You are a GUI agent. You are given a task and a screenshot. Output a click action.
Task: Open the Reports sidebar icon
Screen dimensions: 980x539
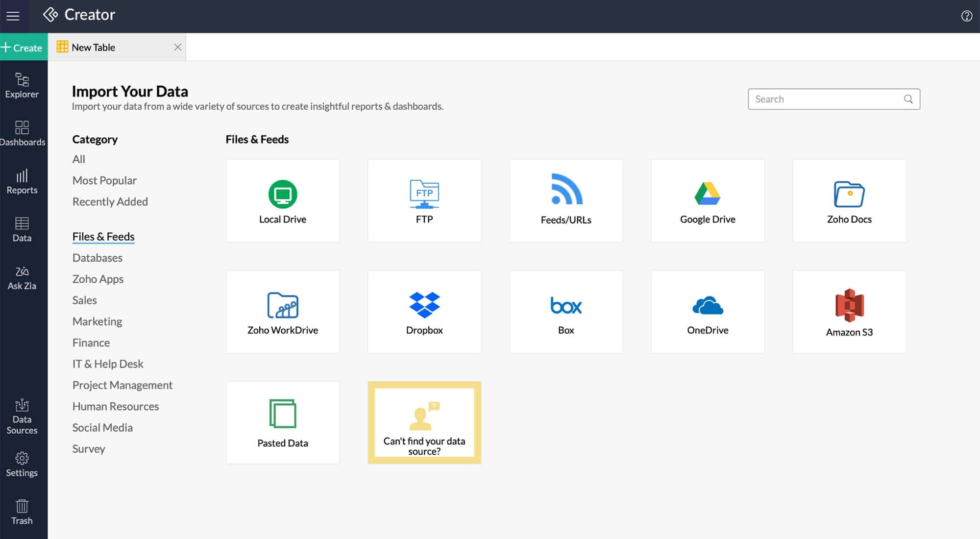[22, 181]
